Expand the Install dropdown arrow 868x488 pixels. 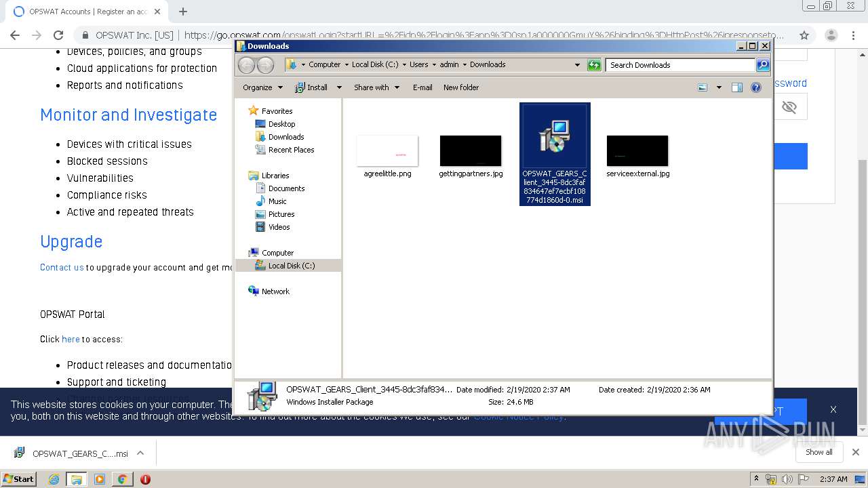click(x=339, y=87)
